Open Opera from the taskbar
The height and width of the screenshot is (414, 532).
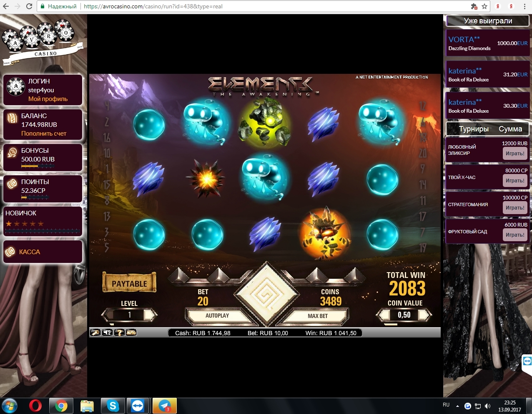click(x=35, y=406)
